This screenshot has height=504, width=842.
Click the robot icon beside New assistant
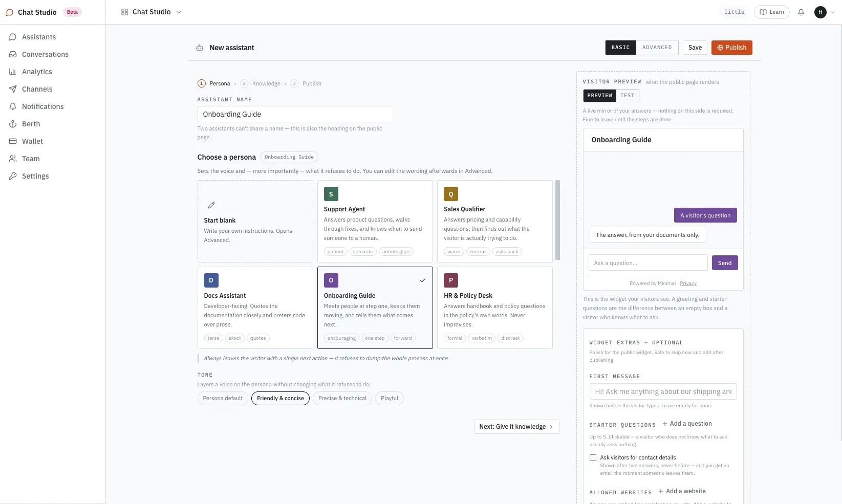coord(200,48)
